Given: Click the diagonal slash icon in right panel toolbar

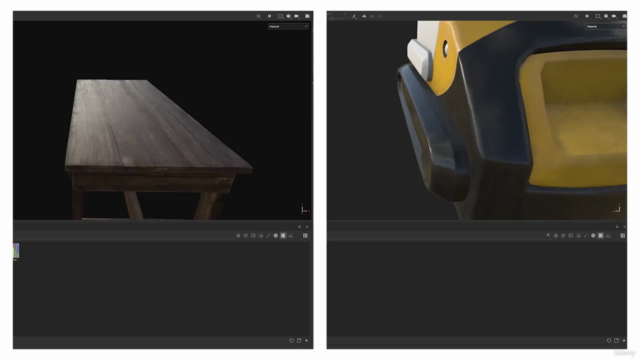Looking at the screenshot, I should tap(586, 236).
